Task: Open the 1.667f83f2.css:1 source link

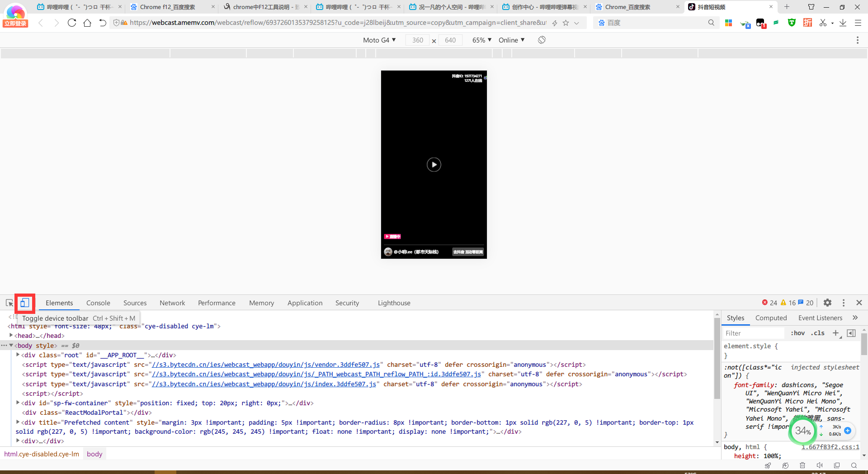Action: coord(830,447)
